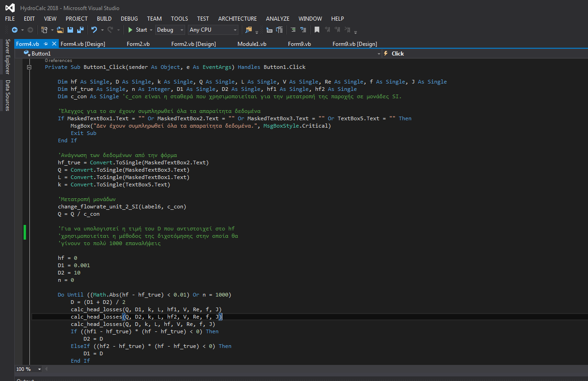This screenshot has height=381, width=588.
Task: Click the Open File folder icon
Action: tap(60, 30)
